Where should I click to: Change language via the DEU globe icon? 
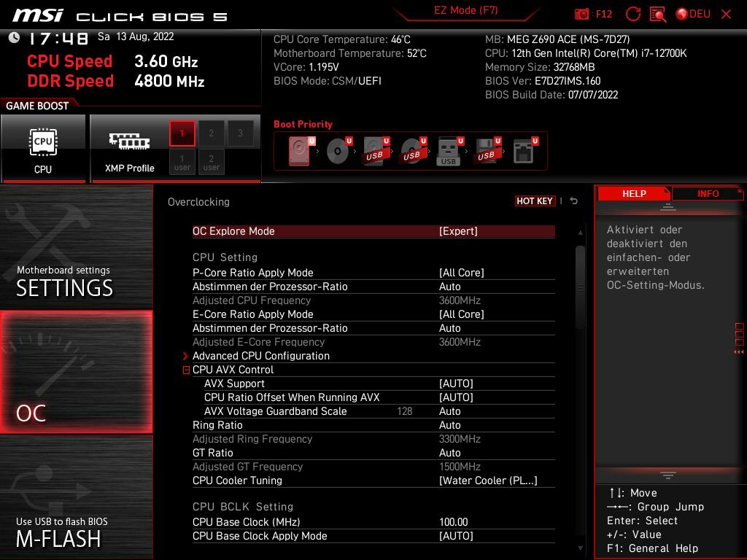(x=693, y=14)
